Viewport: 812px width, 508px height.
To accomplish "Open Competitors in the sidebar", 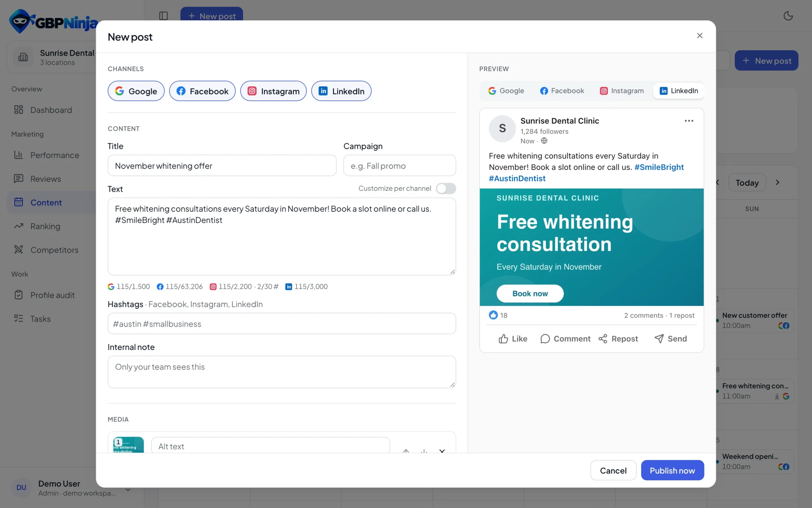I will (x=51, y=250).
